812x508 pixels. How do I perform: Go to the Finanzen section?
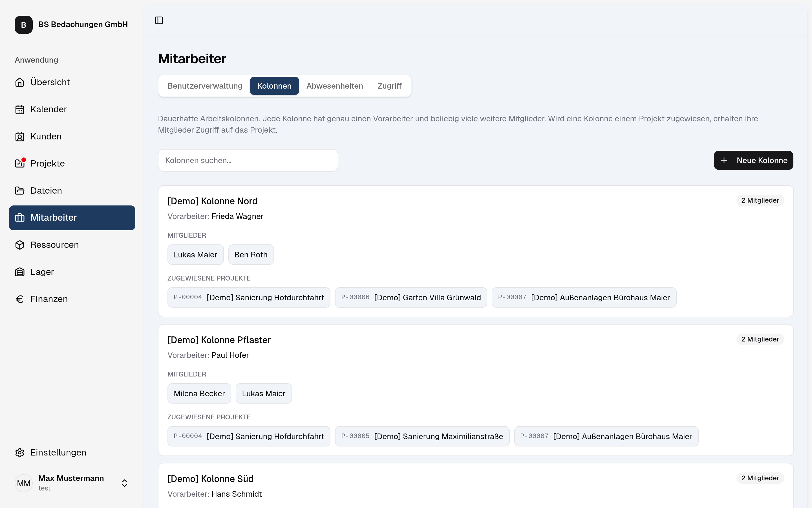point(72,299)
